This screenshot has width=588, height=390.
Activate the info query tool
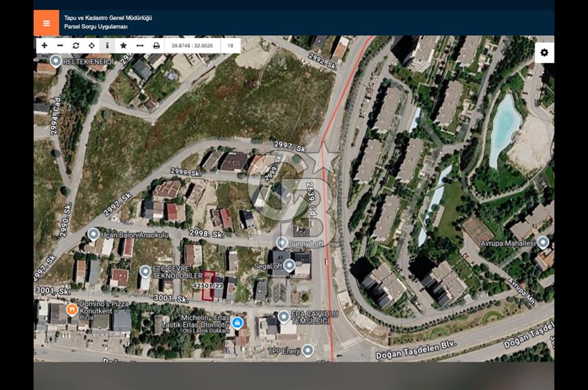107,46
